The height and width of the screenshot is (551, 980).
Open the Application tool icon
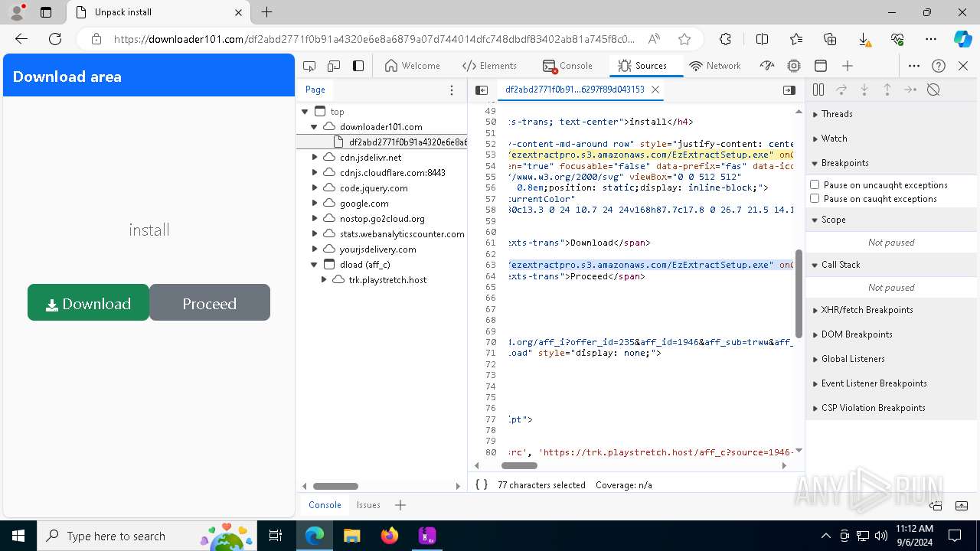coord(821,66)
